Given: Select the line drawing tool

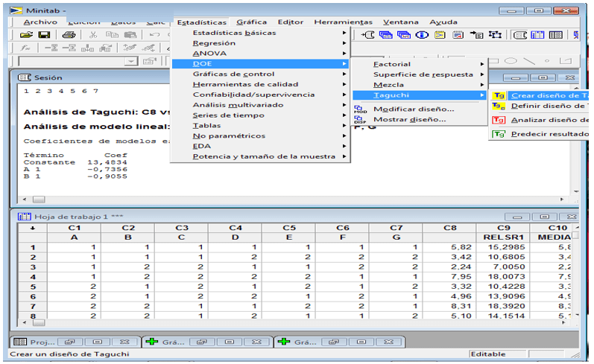Looking at the screenshot, I should 529,60.
